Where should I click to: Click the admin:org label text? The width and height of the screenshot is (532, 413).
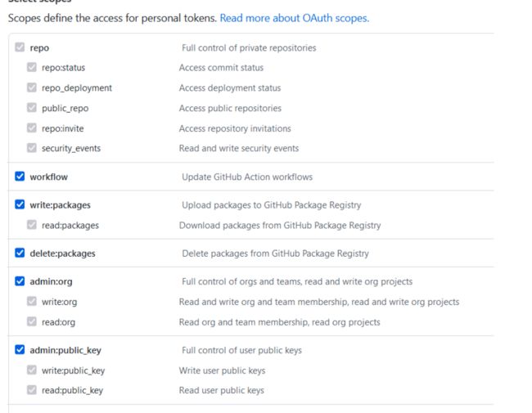tap(51, 282)
